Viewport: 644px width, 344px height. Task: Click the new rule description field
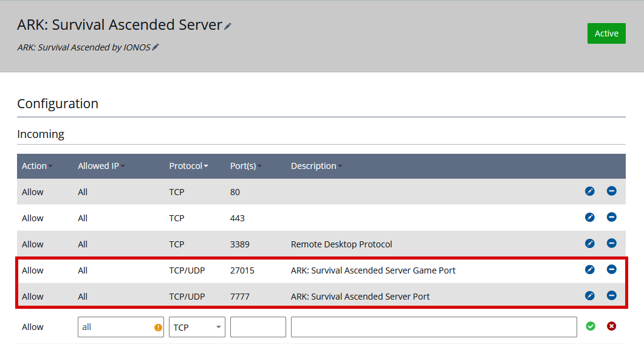[433, 327]
